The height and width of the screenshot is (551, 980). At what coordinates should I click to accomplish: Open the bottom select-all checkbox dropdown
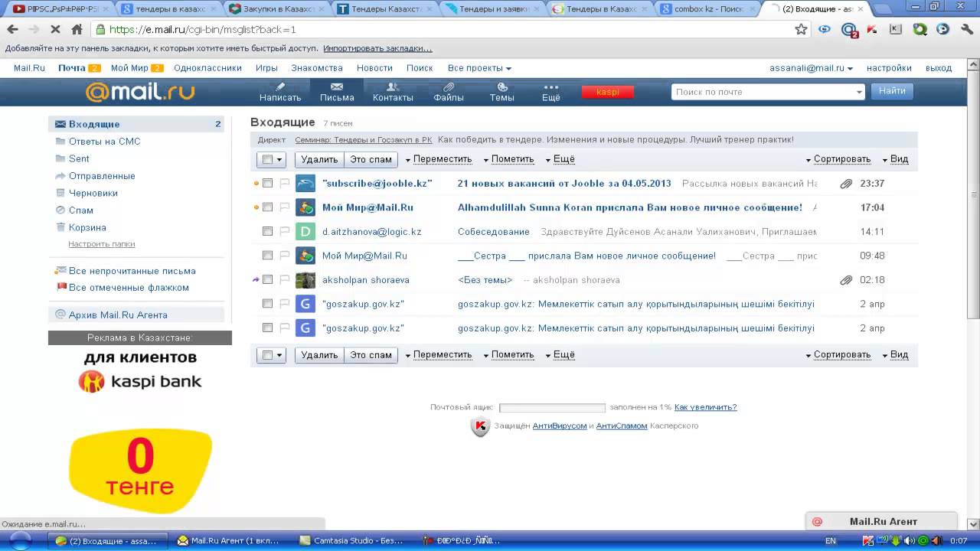[x=271, y=355]
